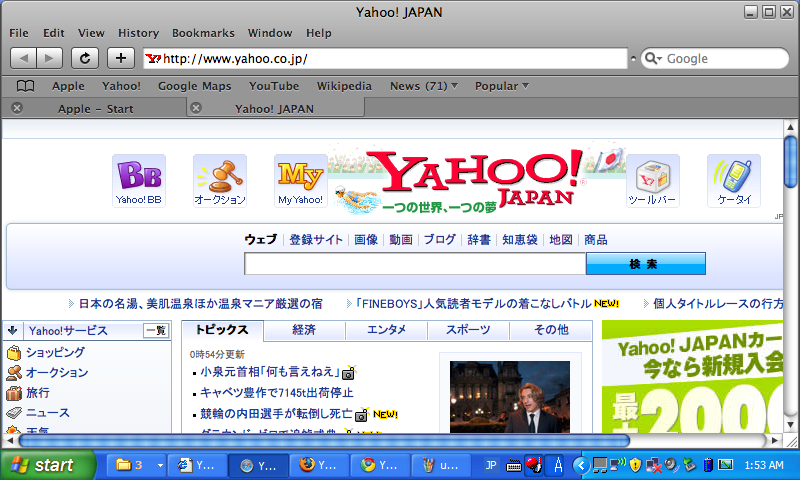Image resolution: width=800 pixels, height=480 pixels.
Task: Click camera icon beside 競輪の内田選手 headline
Action: [362, 415]
